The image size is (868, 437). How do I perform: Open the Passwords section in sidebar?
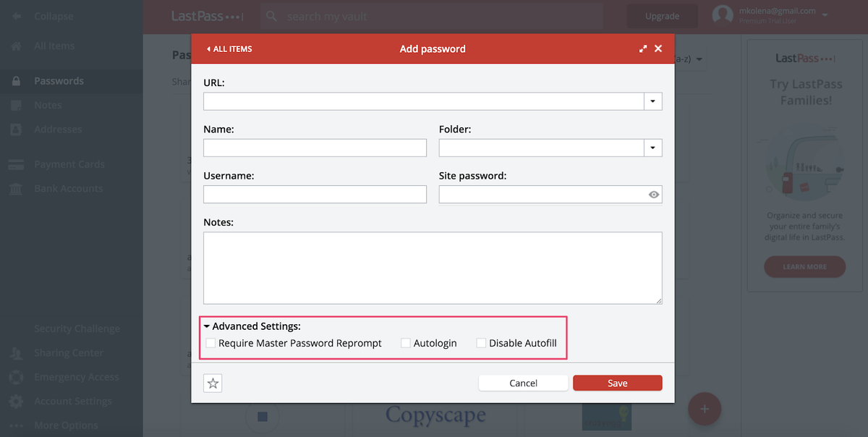tap(56, 81)
